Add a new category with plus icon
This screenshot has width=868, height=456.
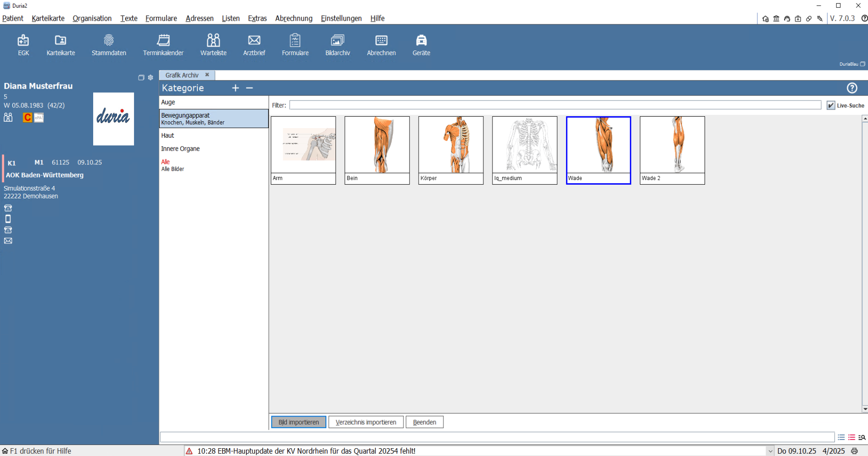click(x=235, y=88)
